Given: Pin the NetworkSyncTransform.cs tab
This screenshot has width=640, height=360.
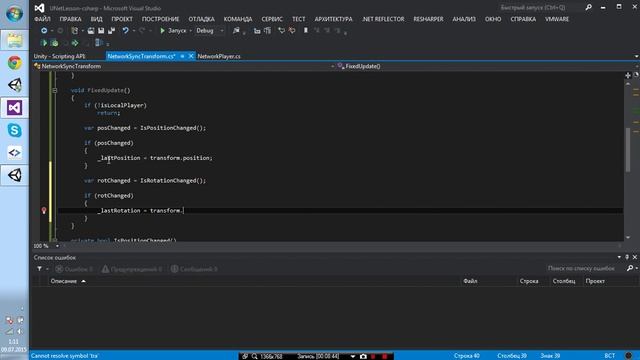Looking at the screenshot, I should pyautogui.click(x=182, y=56).
